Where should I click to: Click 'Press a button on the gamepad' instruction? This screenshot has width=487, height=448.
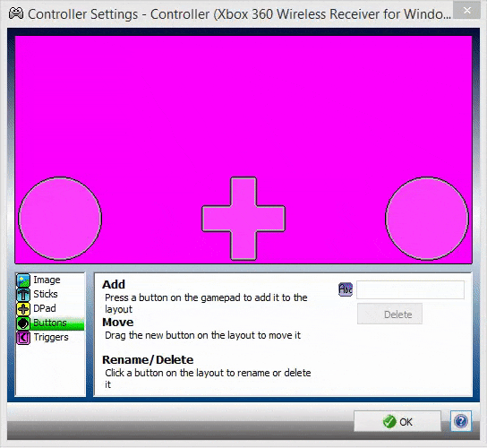point(206,304)
